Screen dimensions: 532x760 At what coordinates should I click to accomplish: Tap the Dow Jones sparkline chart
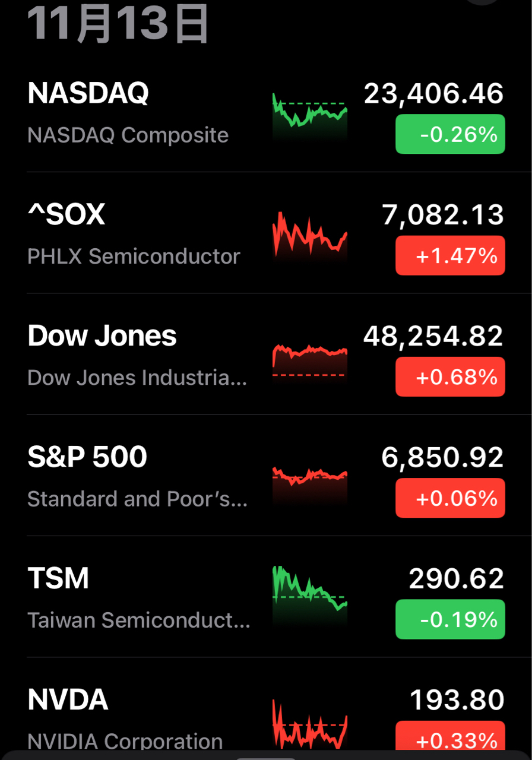coord(309,358)
